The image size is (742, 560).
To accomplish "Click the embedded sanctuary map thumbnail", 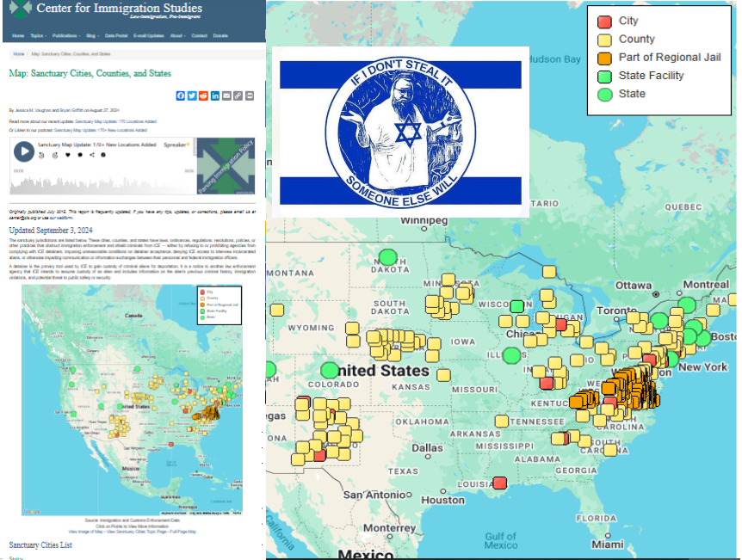I will pyautogui.click(x=132, y=400).
